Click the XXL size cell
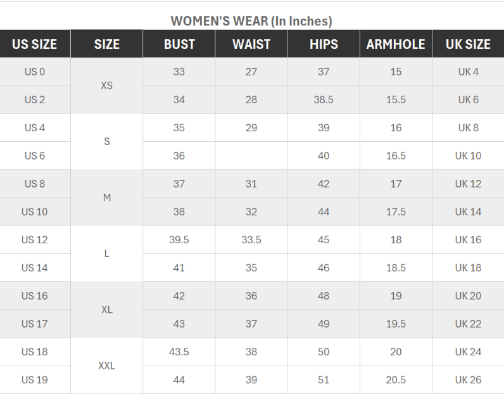504x420 pixels. [x=106, y=366]
